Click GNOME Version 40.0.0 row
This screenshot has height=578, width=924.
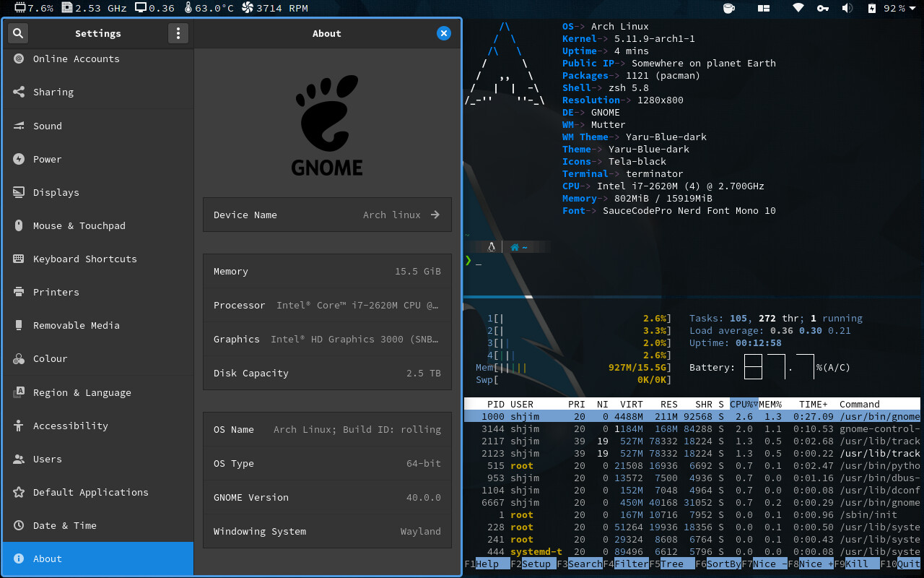[327, 497]
